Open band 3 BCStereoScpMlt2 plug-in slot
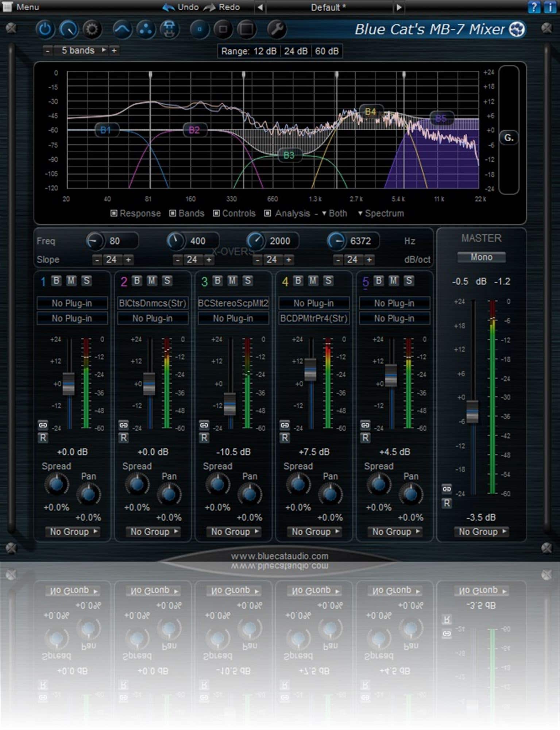The image size is (560, 730). click(x=233, y=303)
